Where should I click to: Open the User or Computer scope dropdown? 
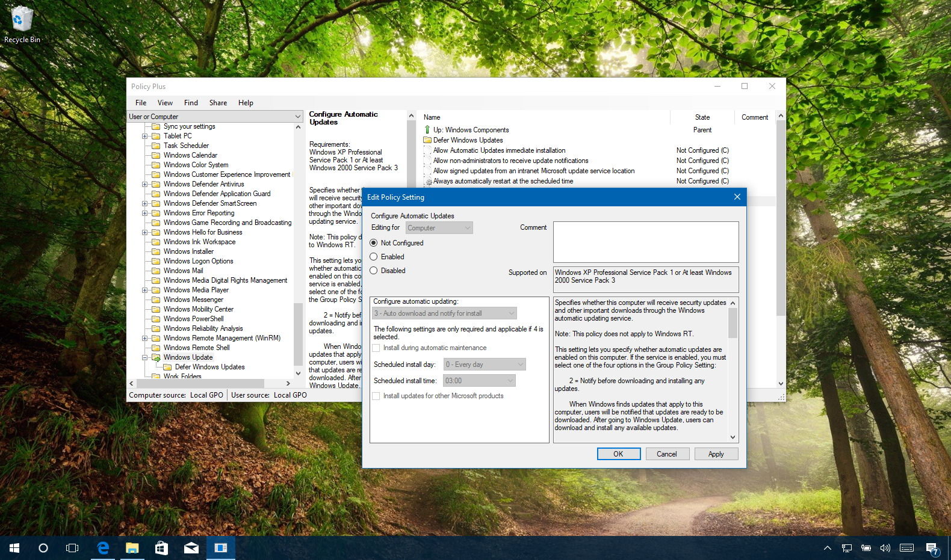215,117
